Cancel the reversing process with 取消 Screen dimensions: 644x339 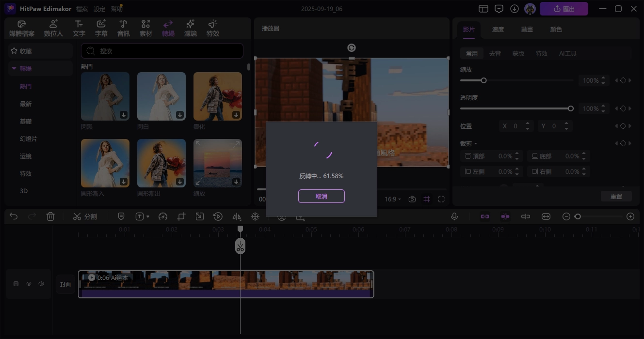pos(321,196)
